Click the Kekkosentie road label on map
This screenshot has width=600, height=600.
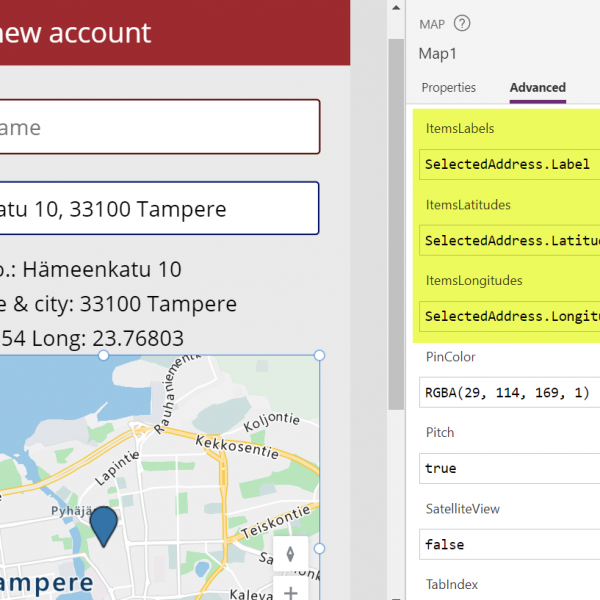[x=237, y=447]
